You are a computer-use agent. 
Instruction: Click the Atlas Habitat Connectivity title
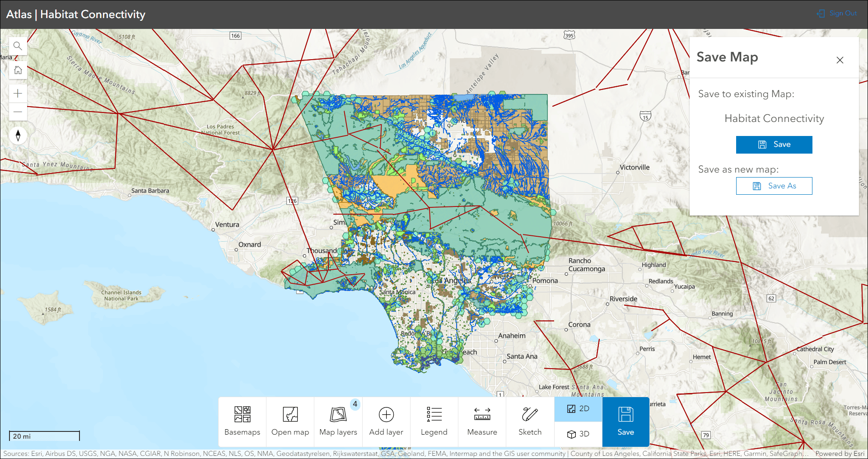point(76,14)
